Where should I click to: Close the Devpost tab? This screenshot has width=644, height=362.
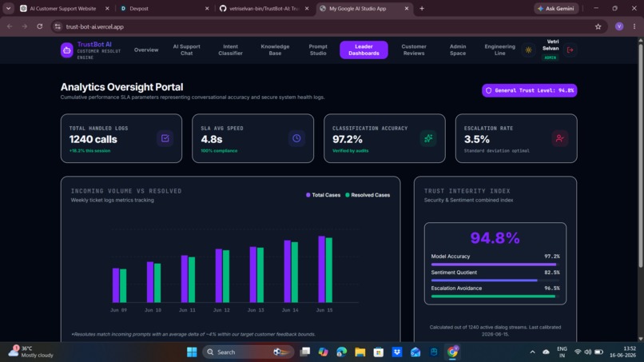[207, 8]
